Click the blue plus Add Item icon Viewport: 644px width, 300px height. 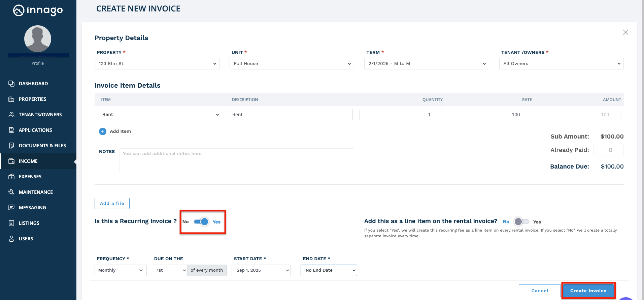103,131
